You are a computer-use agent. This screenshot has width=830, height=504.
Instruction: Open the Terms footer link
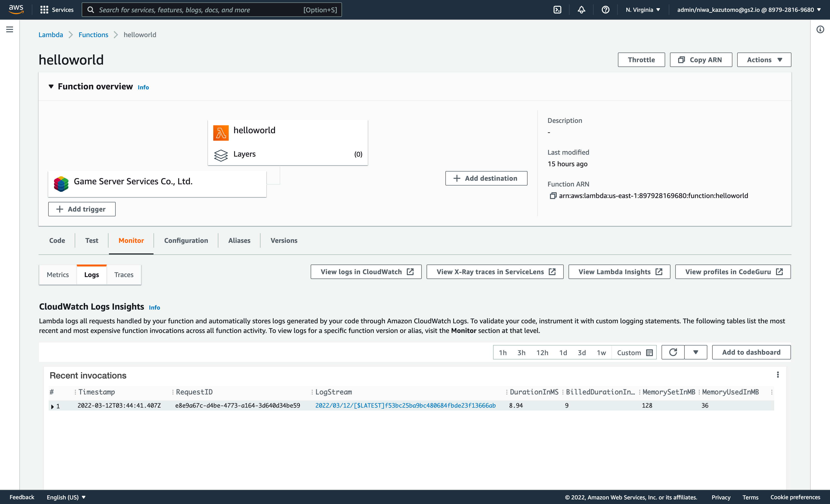pyautogui.click(x=750, y=497)
